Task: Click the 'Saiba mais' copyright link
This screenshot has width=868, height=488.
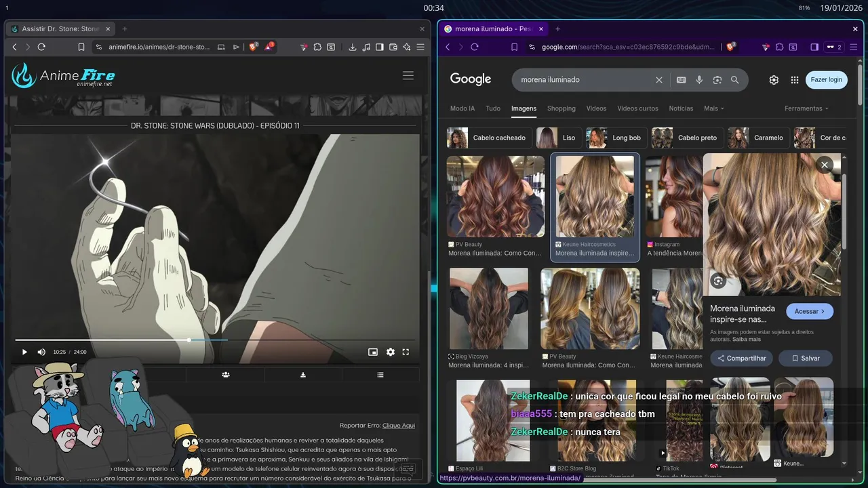Action: pos(747,340)
